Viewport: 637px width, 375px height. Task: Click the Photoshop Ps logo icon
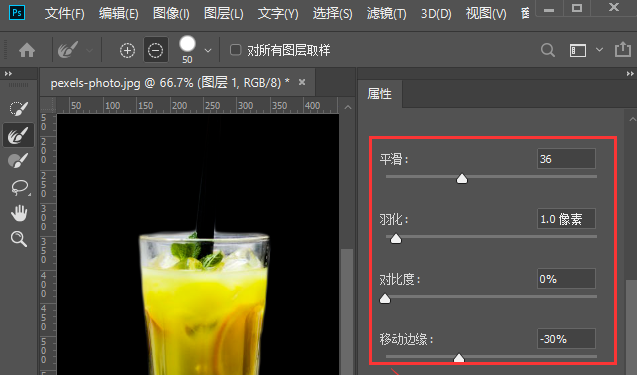coord(17,13)
